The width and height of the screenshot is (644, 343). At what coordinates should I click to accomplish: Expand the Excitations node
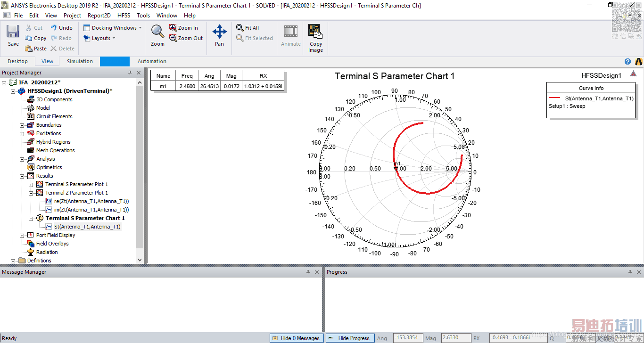coord(22,133)
